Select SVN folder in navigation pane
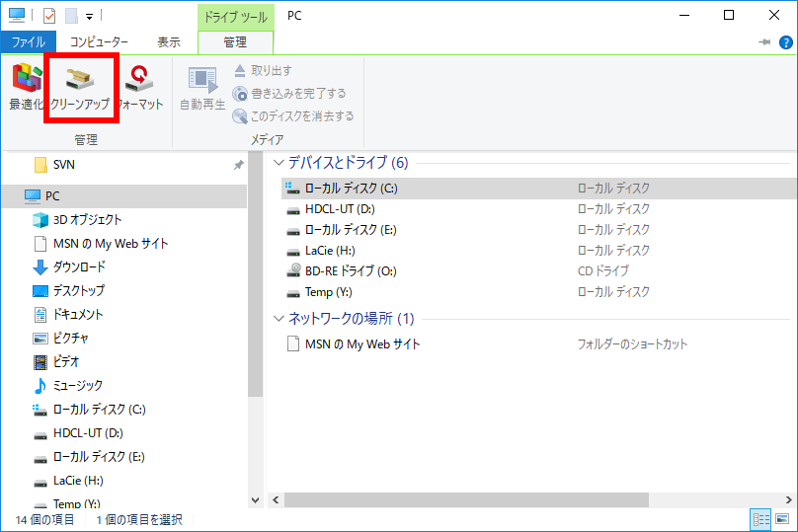The height and width of the screenshot is (532, 798). click(63, 165)
